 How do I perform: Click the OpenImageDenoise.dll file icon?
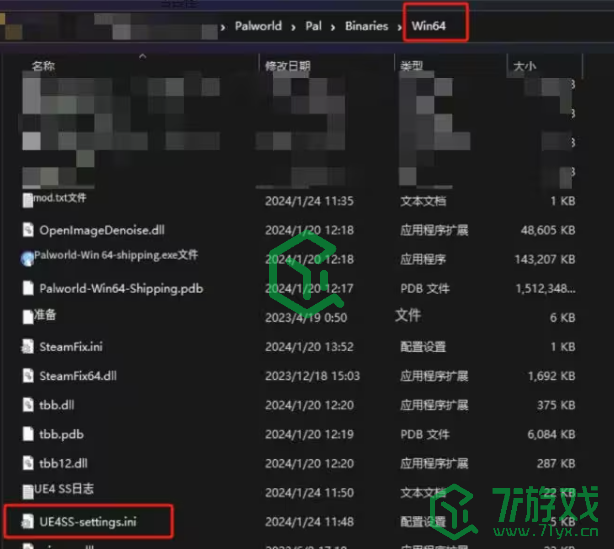point(29,230)
